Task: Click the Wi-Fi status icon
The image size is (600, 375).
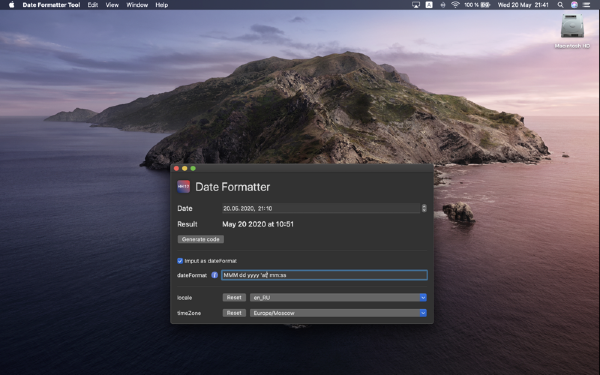Action: (x=455, y=5)
